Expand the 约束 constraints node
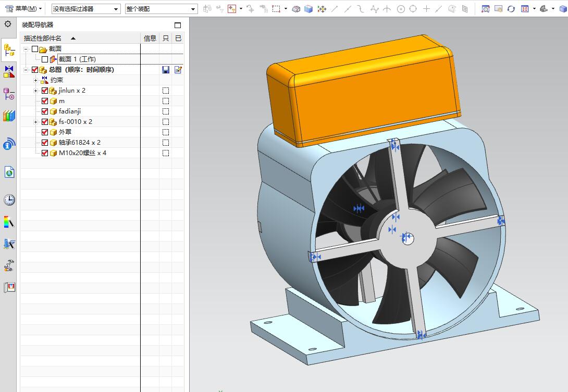Viewport: 568px width, 392px height. click(x=35, y=80)
